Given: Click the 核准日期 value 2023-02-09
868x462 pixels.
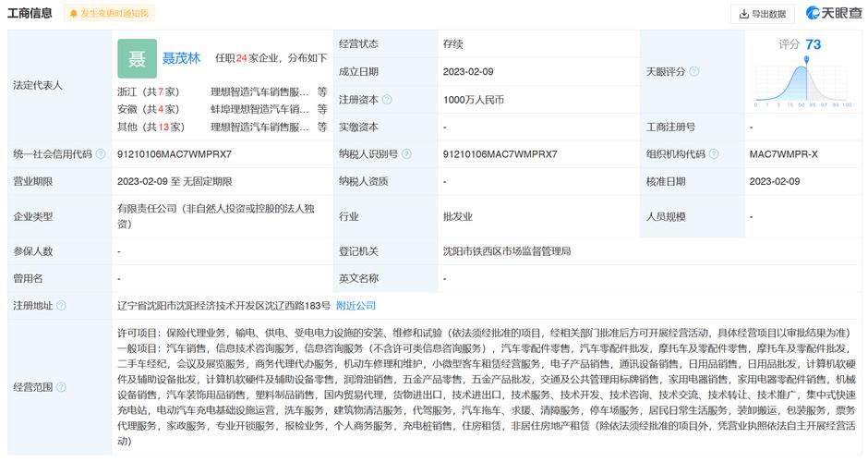Looking at the screenshot, I should click(x=775, y=181).
